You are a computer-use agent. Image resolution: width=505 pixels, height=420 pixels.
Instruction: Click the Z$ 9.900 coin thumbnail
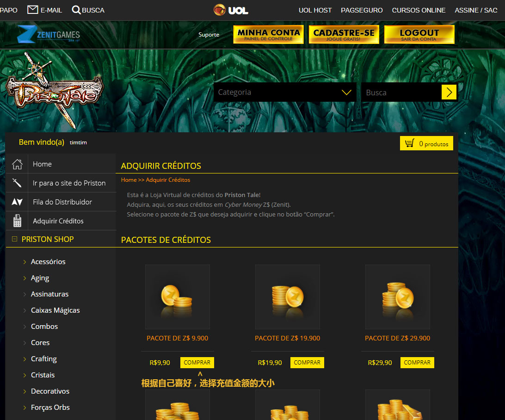pos(178,297)
